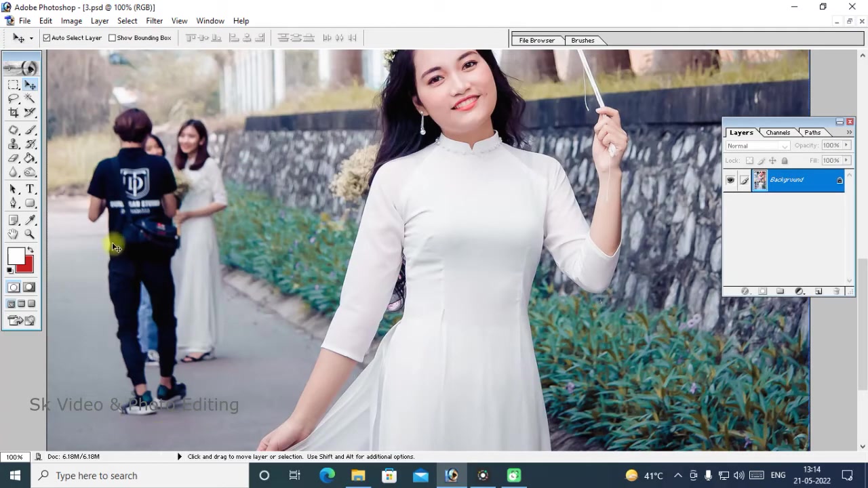
Task: Swap foreground and background colors
Action: tap(31, 250)
